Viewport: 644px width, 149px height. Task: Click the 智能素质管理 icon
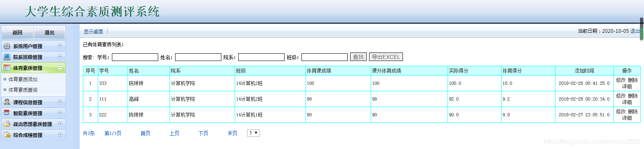7,113
